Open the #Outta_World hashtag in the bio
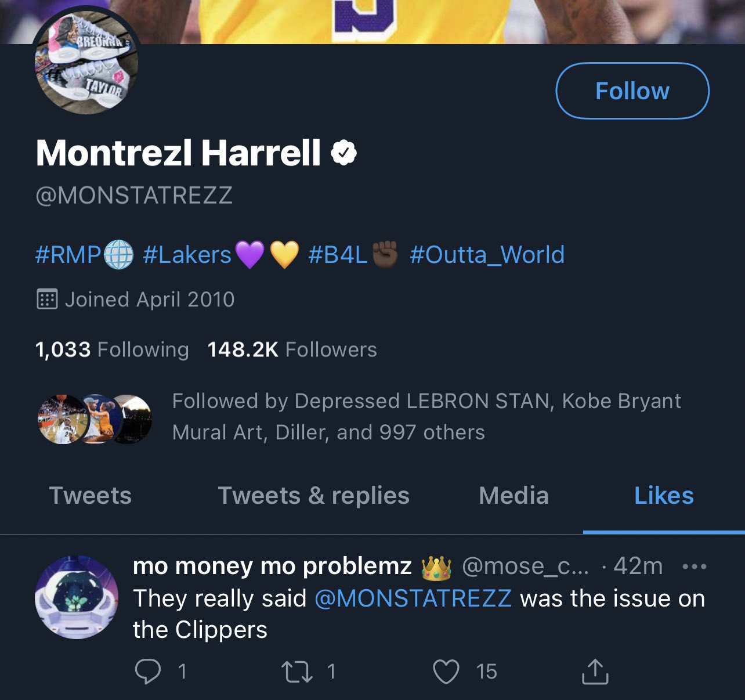Screen dimensions: 745x700 coord(487,255)
